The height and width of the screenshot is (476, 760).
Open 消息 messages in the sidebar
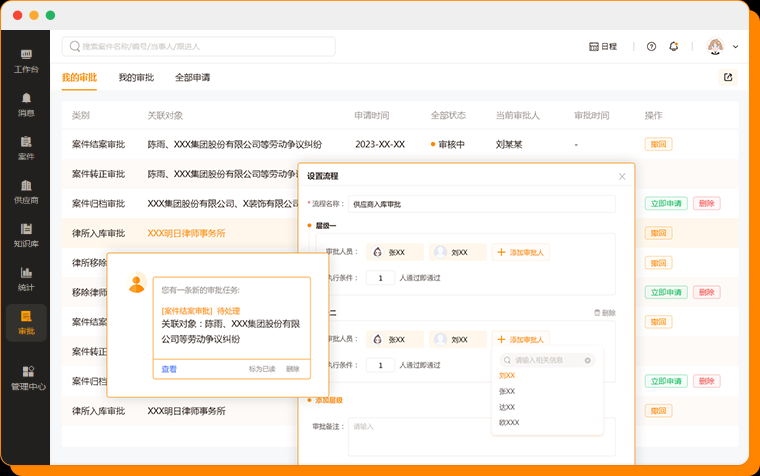[x=26, y=104]
